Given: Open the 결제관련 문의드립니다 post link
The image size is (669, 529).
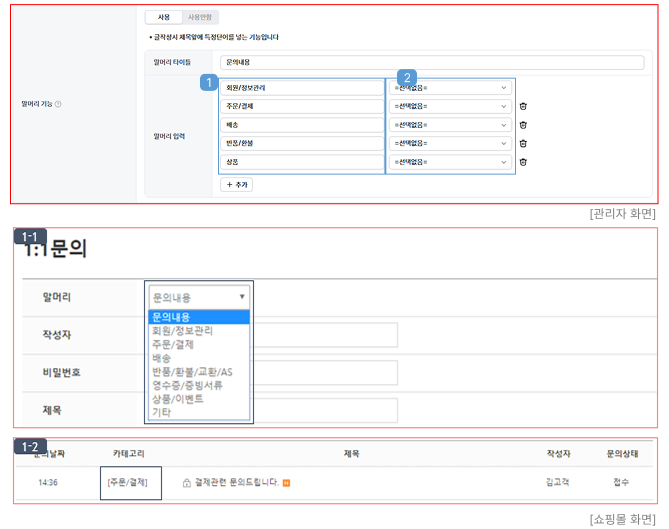Looking at the screenshot, I should click(x=235, y=483).
